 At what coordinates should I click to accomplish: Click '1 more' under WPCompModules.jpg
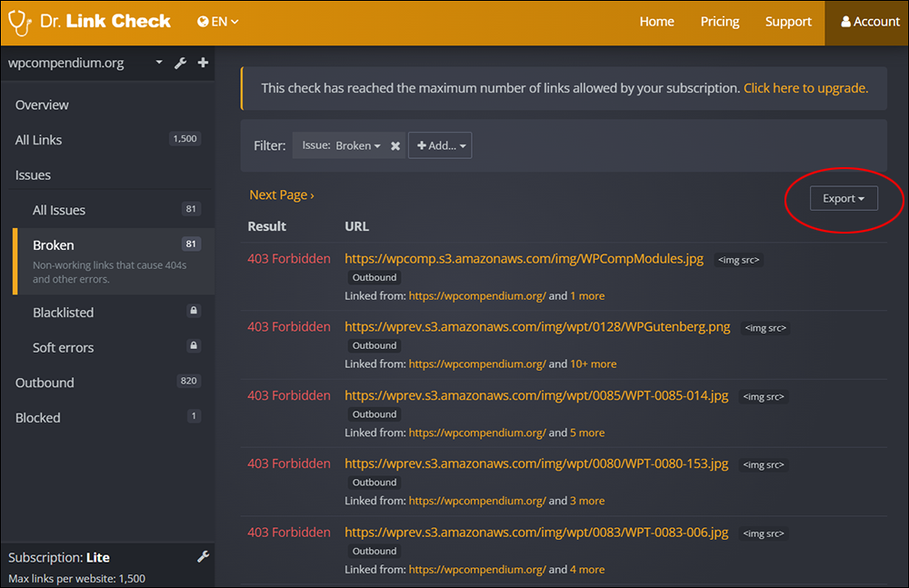pyautogui.click(x=587, y=295)
